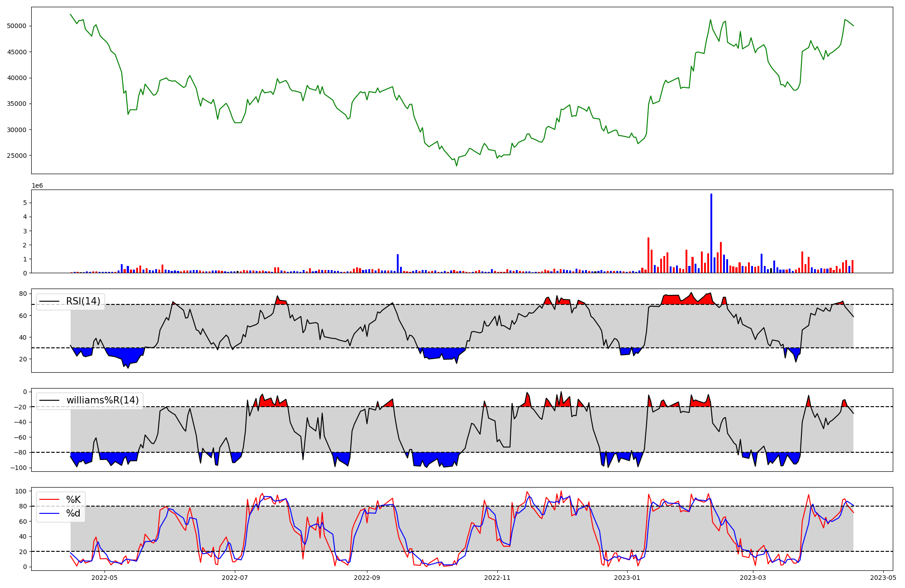905x588 pixels.
Task: Click the 2023-01 x-axis date label
Action: tap(628, 578)
